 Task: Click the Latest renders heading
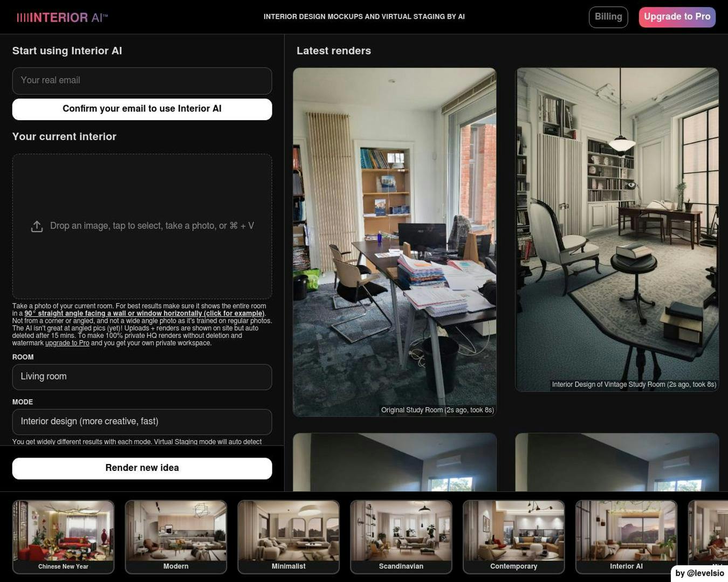tap(334, 51)
